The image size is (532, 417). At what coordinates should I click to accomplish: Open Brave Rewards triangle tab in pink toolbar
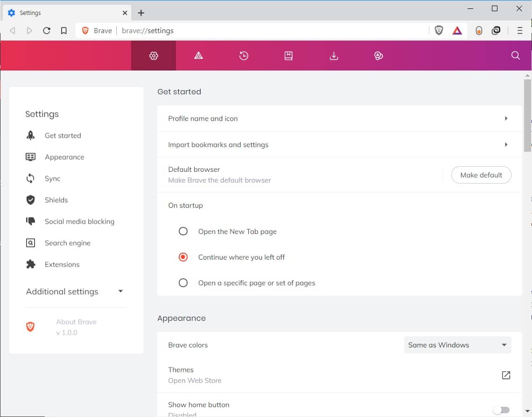pos(198,56)
